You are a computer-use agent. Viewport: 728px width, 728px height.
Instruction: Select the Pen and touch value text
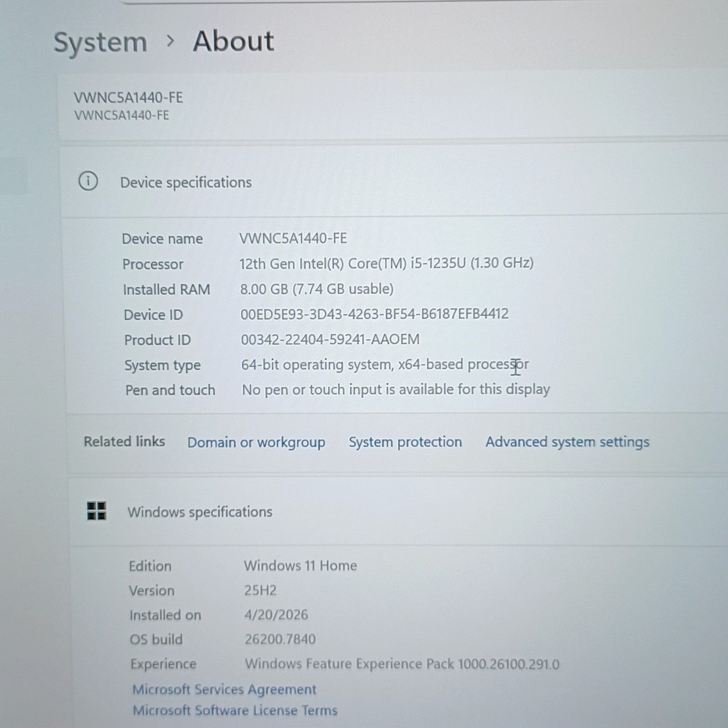pos(396,389)
